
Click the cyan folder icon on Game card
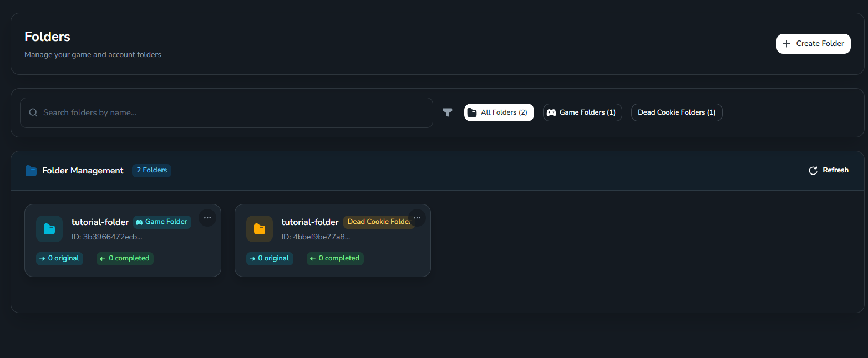point(49,229)
